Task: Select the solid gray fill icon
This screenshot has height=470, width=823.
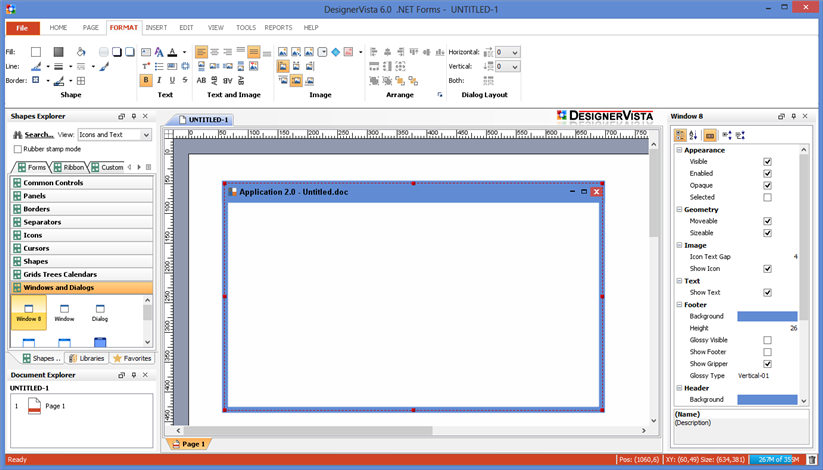Action: click(x=58, y=51)
